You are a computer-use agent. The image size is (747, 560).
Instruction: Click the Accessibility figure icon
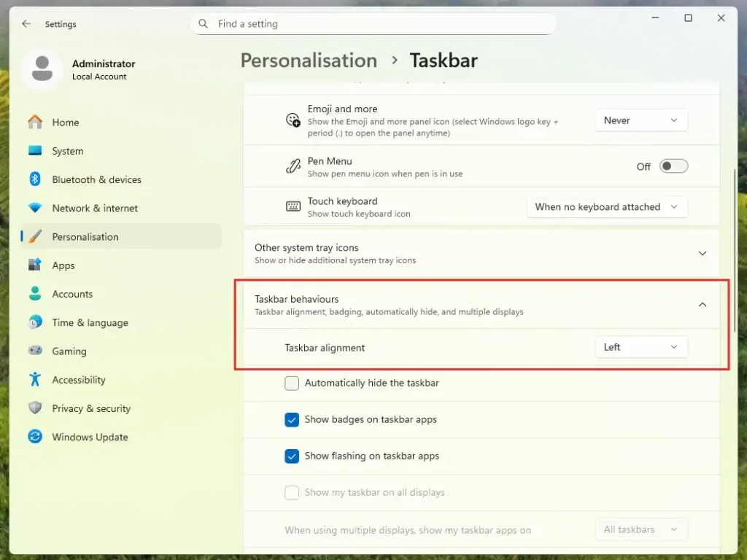pos(35,379)
